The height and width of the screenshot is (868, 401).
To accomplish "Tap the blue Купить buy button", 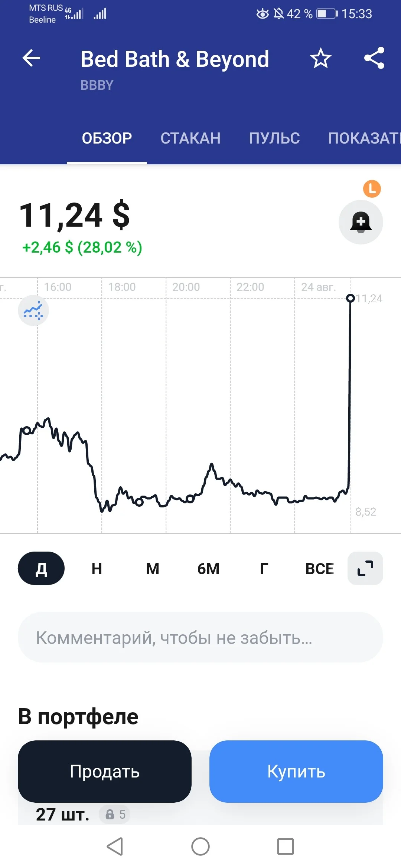I will (296, 772).
